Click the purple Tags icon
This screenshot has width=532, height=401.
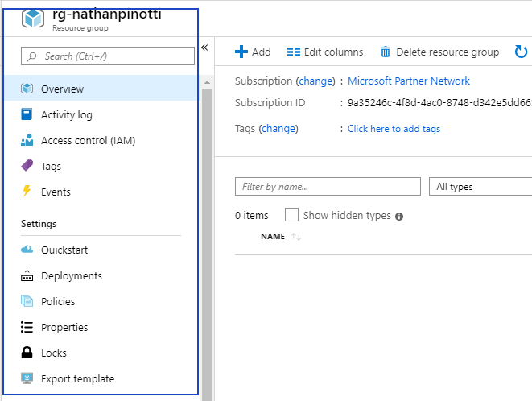27,166
